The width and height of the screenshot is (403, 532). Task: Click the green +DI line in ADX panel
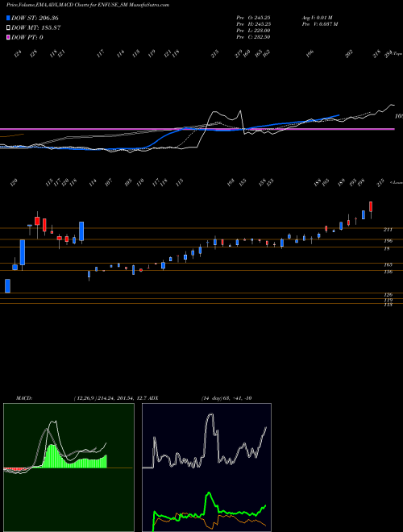[210, 494]
